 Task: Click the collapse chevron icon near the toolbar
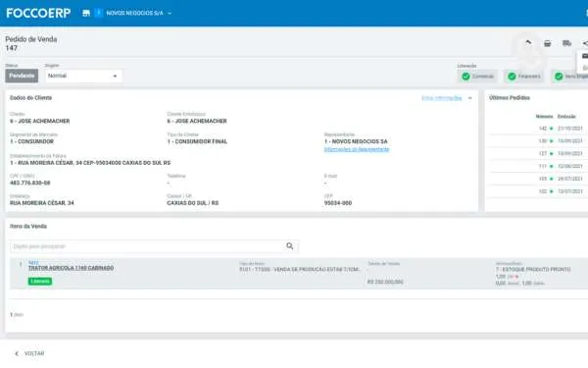click(x=528, y=43)
